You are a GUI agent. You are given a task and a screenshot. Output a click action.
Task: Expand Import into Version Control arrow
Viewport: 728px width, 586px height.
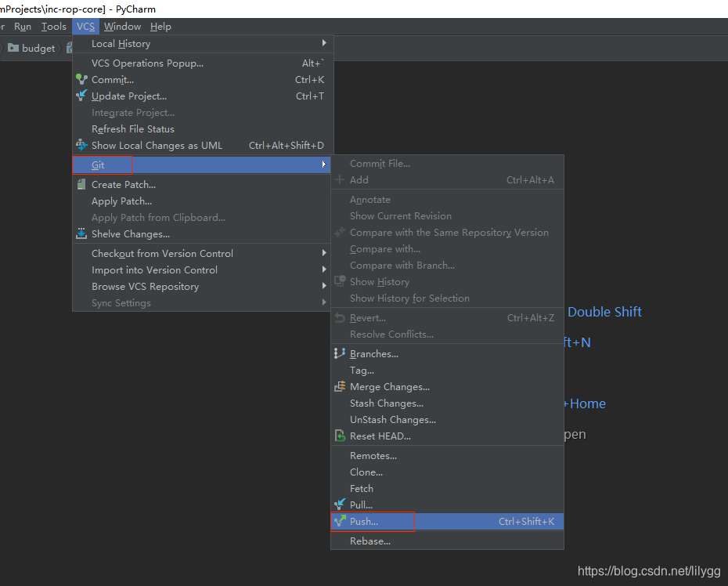(x=324, y=269)
